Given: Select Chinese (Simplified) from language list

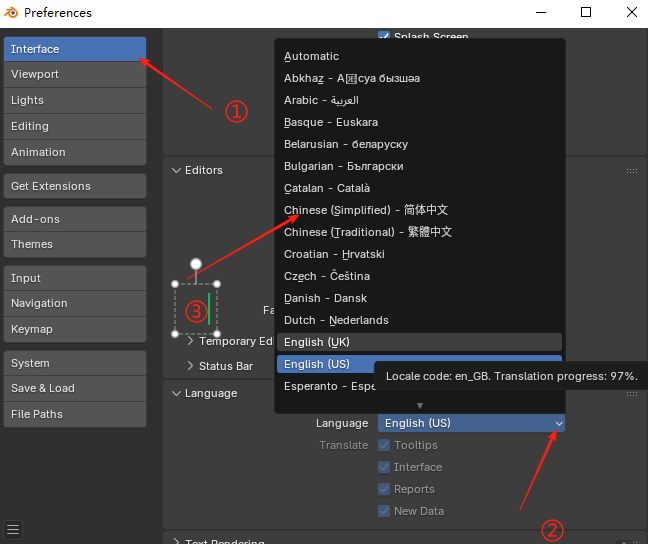Looking at the screenshot, I should point(366,210).
